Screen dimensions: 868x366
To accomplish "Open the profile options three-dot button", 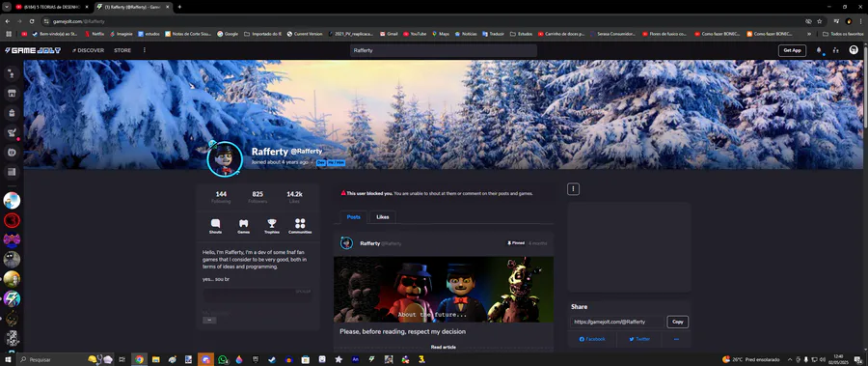I will [573, 189].
